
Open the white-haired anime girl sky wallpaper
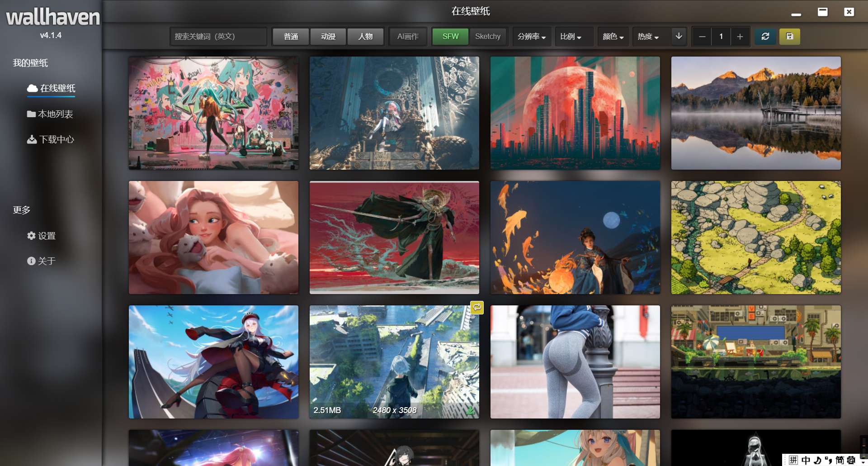coord(213,362)
